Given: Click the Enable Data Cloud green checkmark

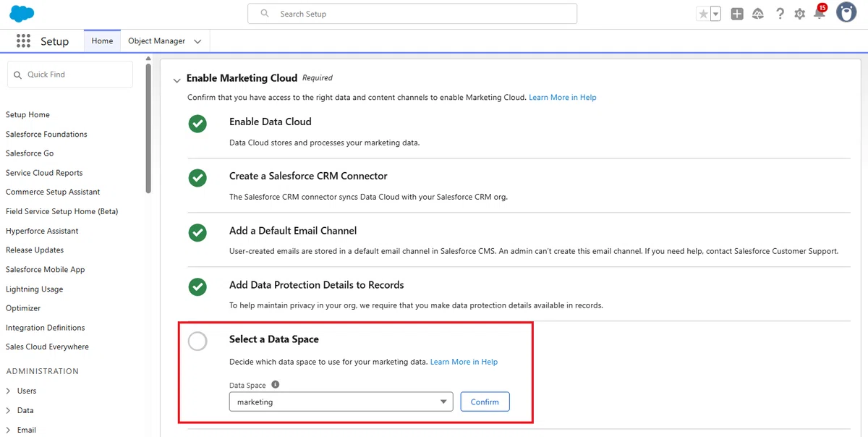Looking at the screenshot, I should (x=197, y=124).
